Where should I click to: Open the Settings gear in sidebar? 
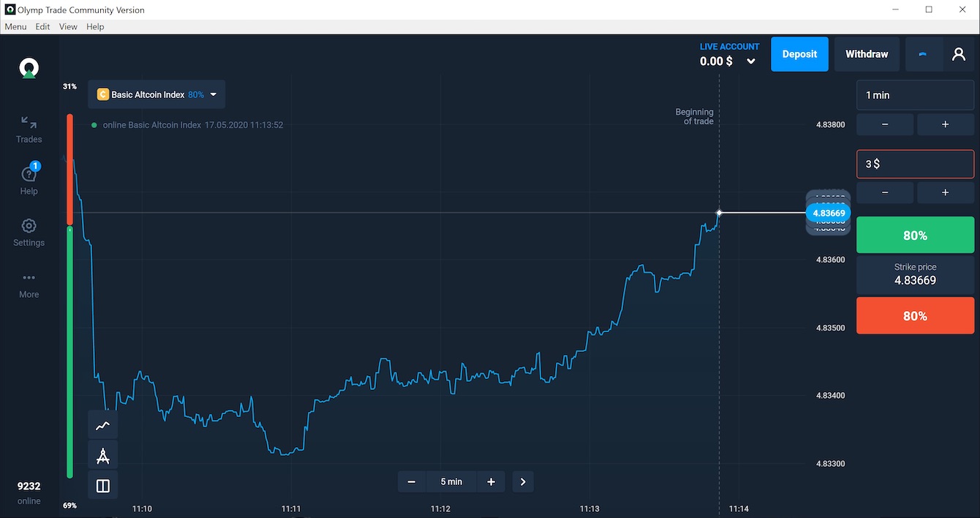click(29, 232)
